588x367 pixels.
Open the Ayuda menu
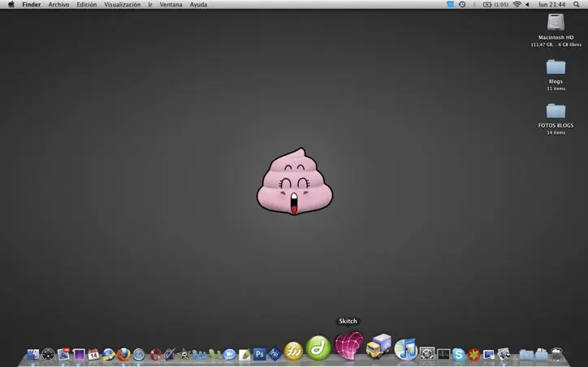click(x=198, y=5)
